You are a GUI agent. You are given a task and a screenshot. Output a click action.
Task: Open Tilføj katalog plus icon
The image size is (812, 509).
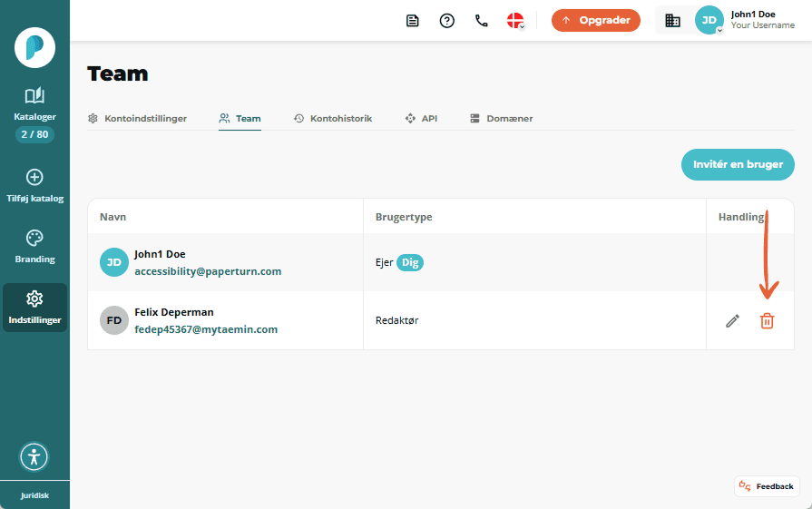coord(34,177)
